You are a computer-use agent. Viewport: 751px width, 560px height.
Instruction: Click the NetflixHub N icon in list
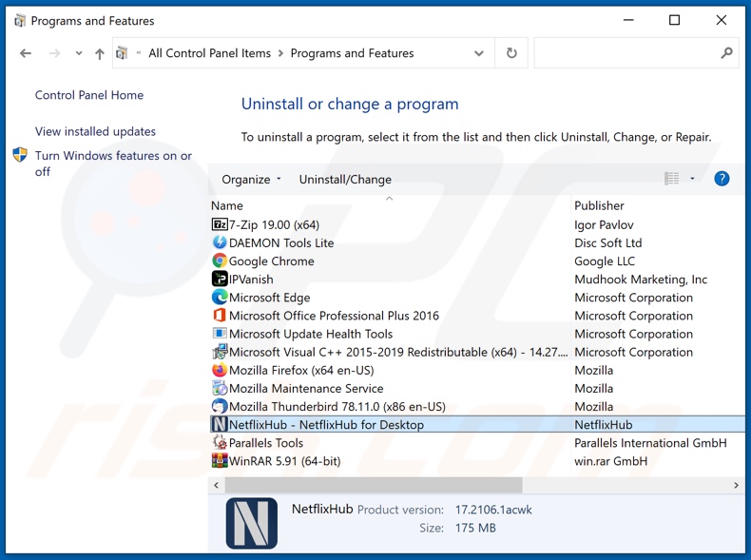pyautogui.click(x=220, y=424)
